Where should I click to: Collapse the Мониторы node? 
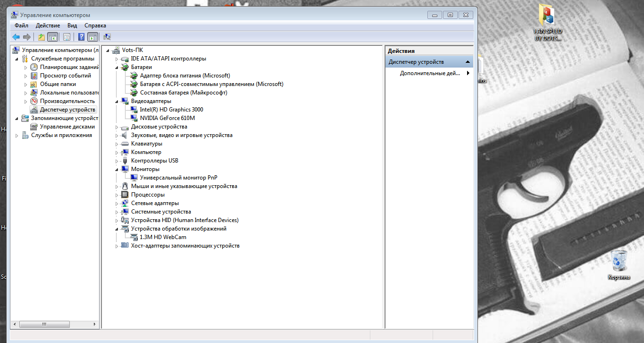[117, 170]
